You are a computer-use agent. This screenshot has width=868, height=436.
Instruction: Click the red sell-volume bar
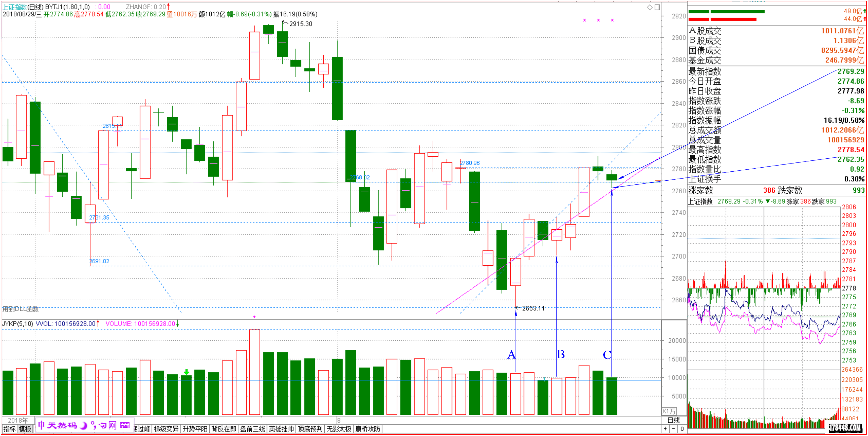pos(722,19)
